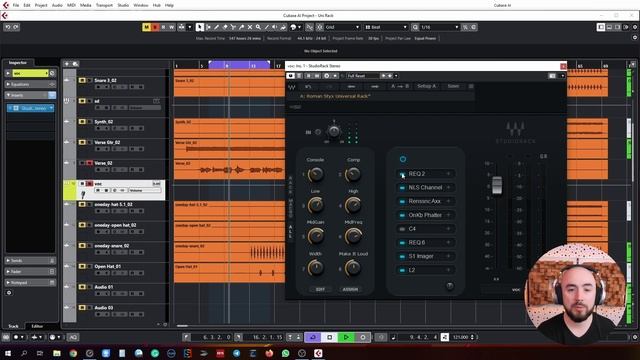Select the Line tool

pos(267,27)
